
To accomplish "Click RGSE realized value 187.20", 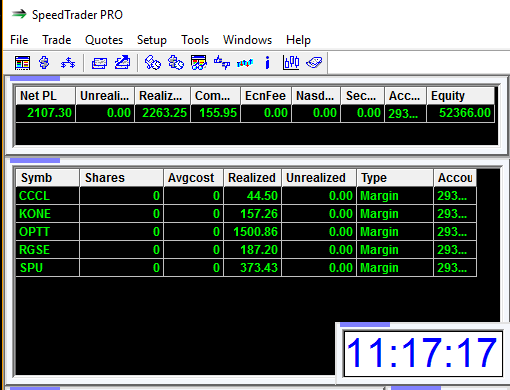I will [259, 250].
